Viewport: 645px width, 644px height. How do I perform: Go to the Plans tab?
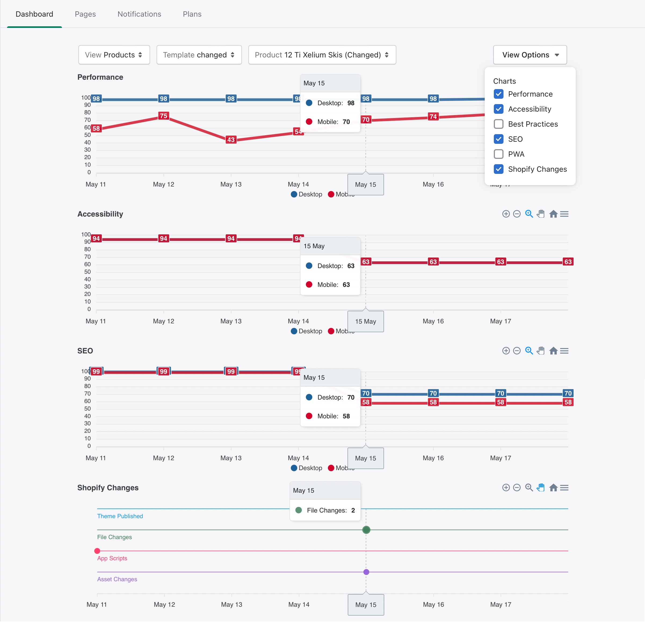point(192,14)
